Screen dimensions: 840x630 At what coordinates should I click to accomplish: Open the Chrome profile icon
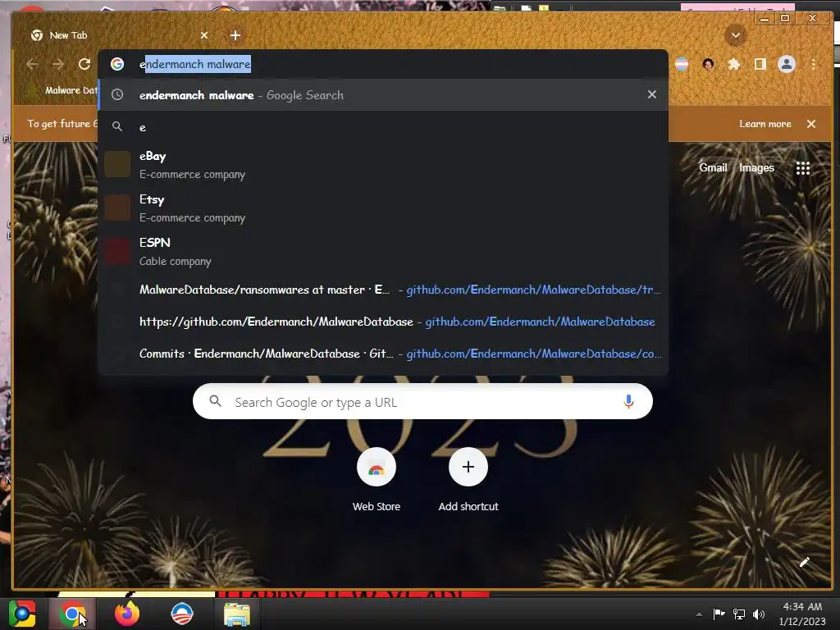(x=787, y=64)
